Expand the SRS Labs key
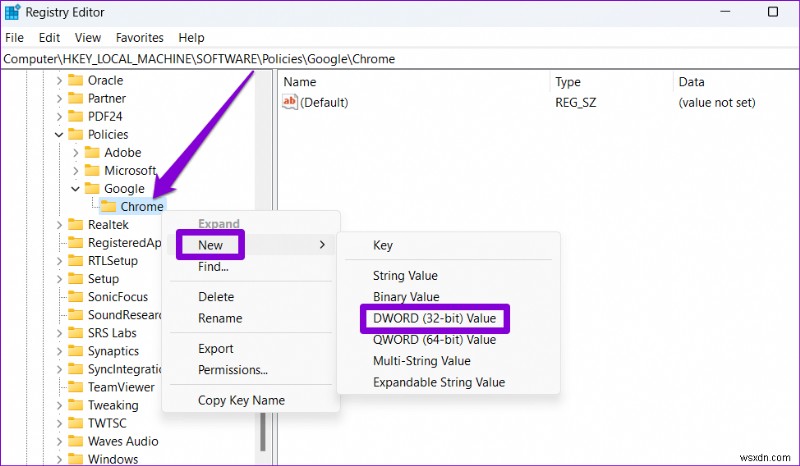 tap(59, 333)
